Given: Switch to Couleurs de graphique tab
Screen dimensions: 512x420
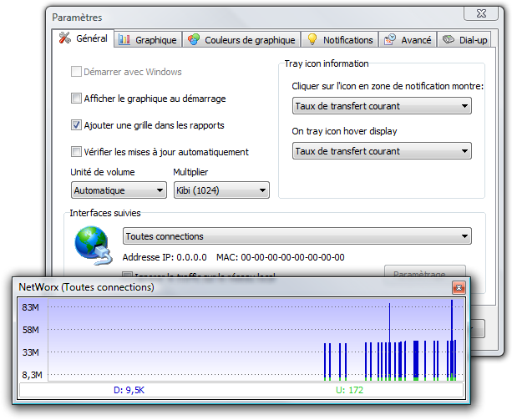Looking at the screenshot, I should click(x=241, y=40).
